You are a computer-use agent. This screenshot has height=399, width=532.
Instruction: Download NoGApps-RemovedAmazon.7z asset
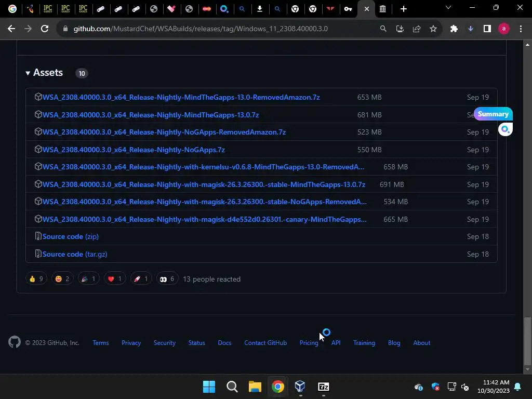pos(164,132)
